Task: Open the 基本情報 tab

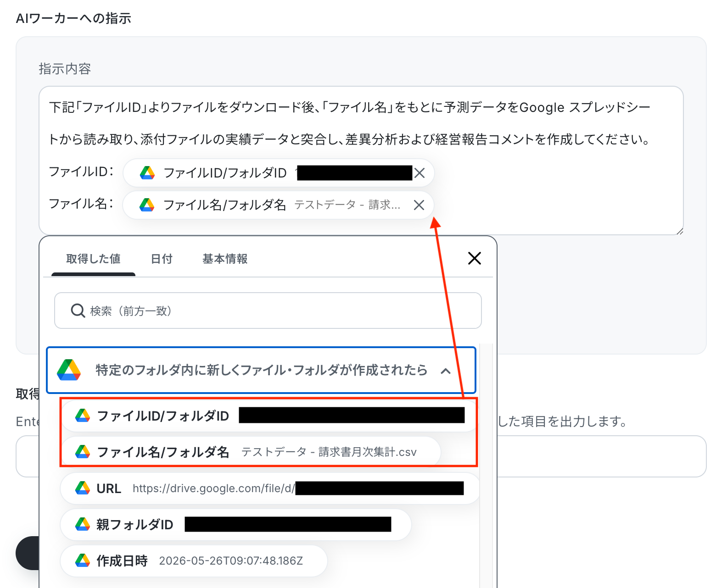Action: pyautogui.click(x=225, y=259)
